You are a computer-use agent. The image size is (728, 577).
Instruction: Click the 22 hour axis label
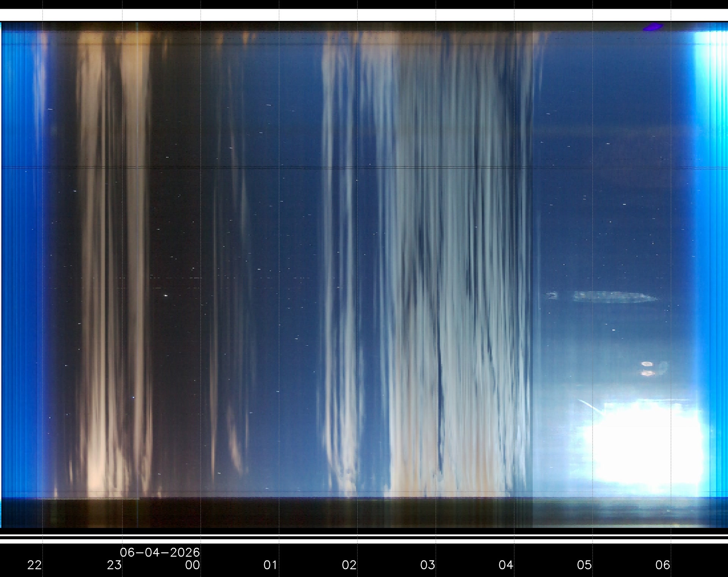35,565
